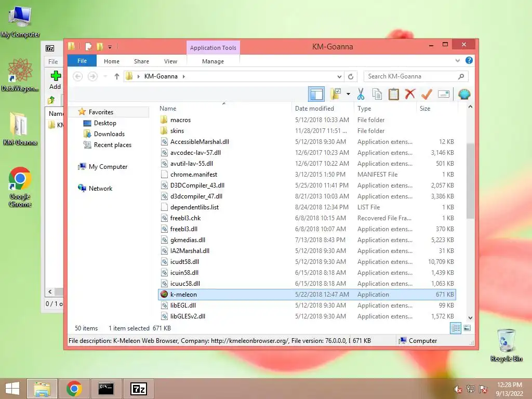The width and height of the screenshot is (532, 399).
Task: Open Customize Quick Access Toolbar dropdown
Action: click(x=110, y=47)
